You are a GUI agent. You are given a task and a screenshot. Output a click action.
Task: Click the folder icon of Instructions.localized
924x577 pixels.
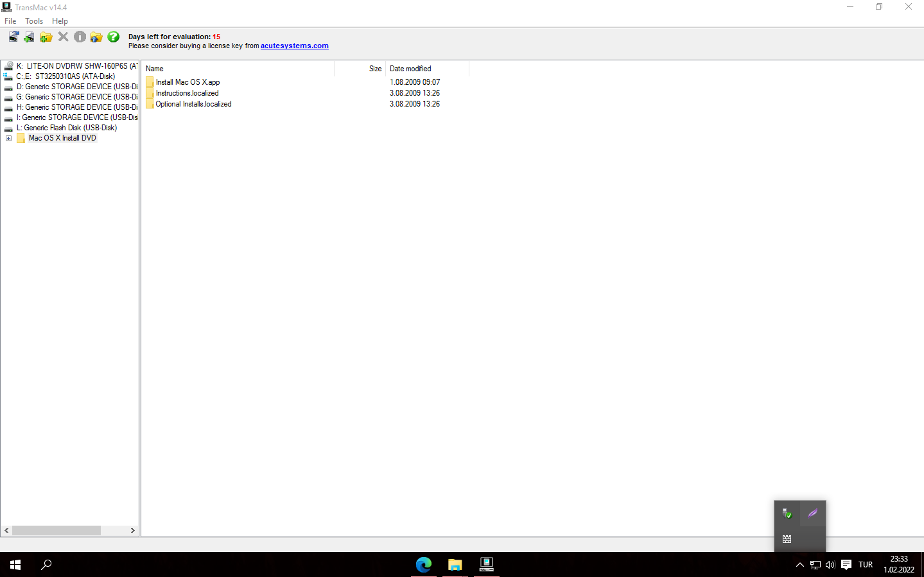point(150,93)
